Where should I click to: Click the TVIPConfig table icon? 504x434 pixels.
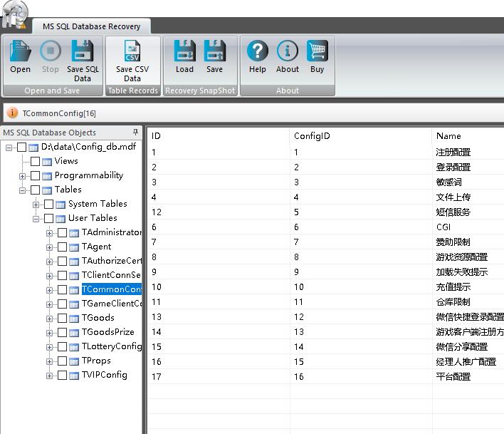tap(74, 376)
